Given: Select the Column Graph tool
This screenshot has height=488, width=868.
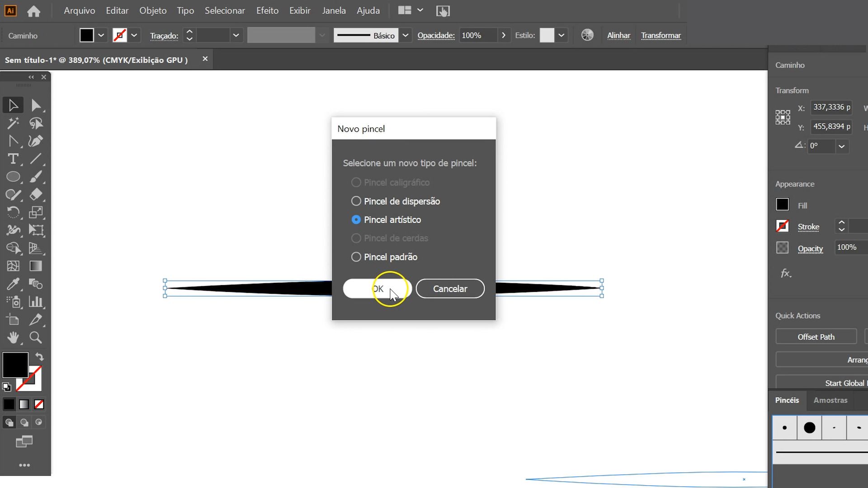Looking at the screenshot, I should (x=36, y=302).
